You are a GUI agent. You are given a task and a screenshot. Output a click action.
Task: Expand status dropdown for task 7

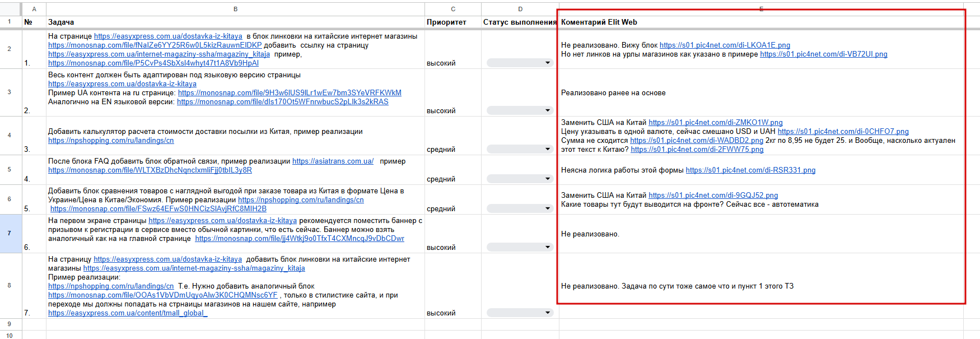[547, 313]
